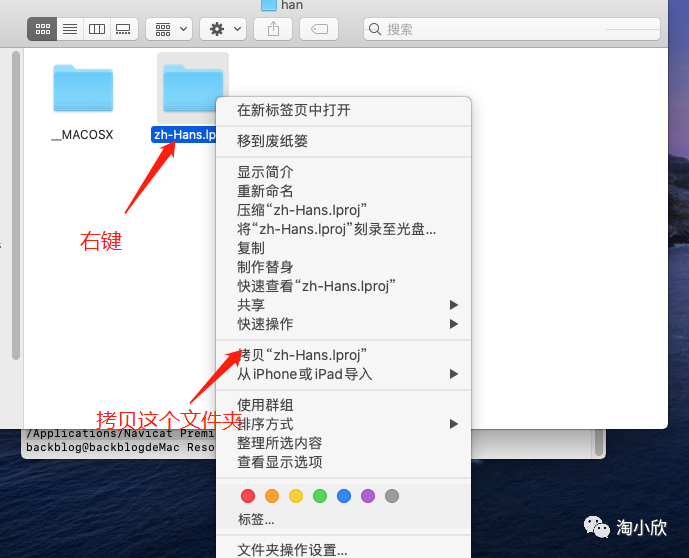
Task: Switch Finder to icon view
Action: point(42,29)
